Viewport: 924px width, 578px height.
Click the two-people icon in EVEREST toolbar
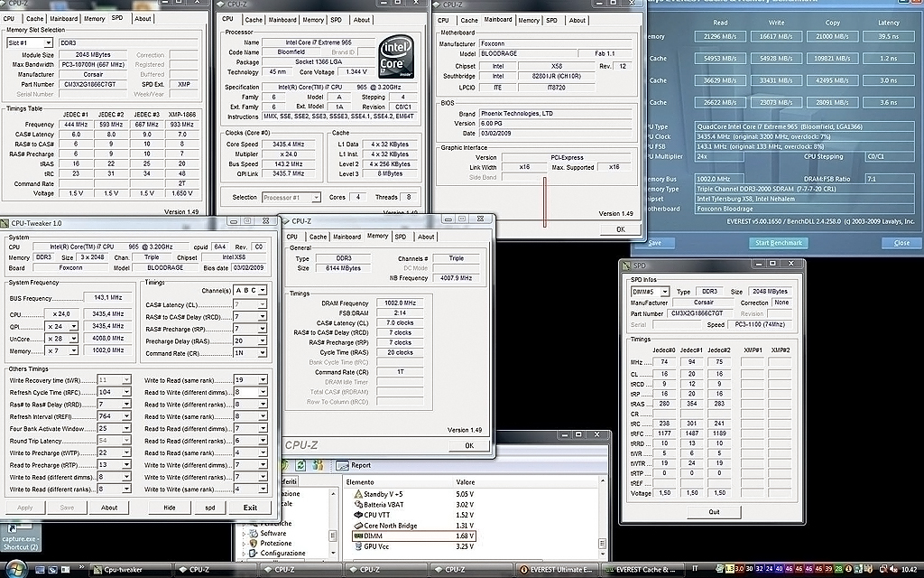[x=318, y=465]
